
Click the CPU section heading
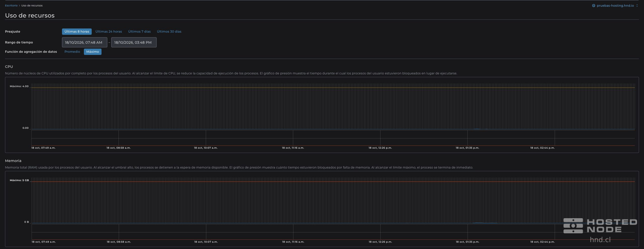pyautogui.click(x=9, y=67)
